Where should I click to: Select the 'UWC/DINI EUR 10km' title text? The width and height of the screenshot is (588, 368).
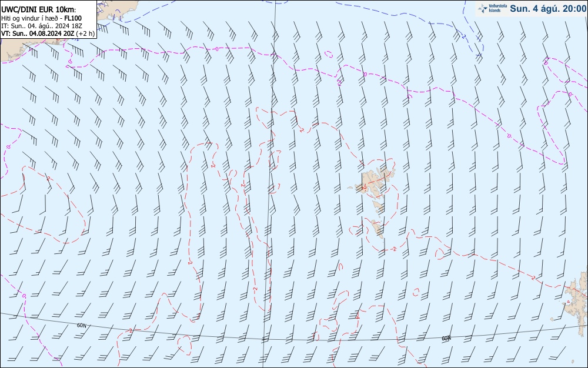click(x=38, y=10)
